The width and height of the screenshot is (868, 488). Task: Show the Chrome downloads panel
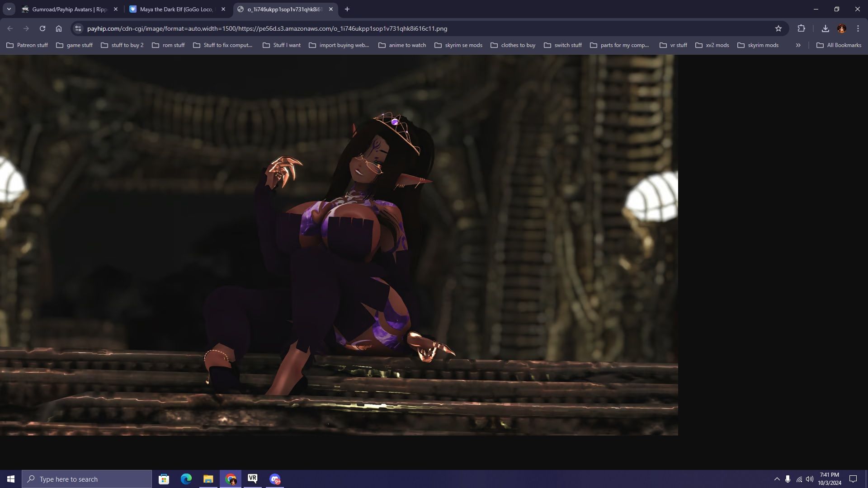point(826,28)
